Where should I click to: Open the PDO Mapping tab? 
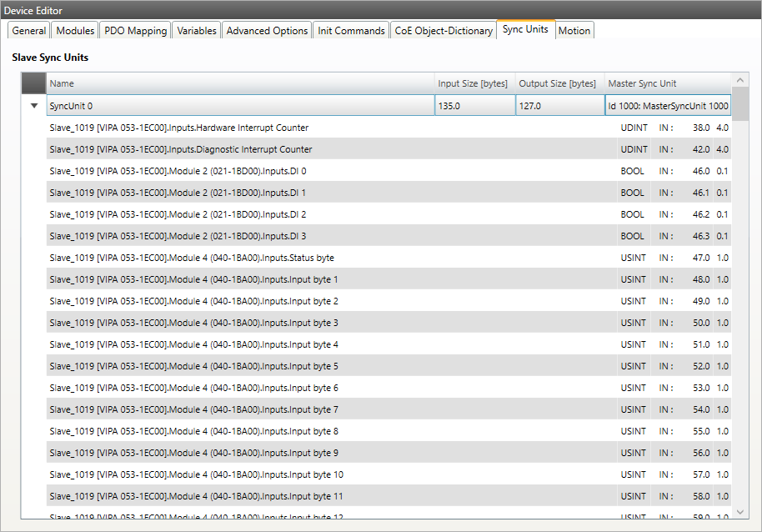(x=135, y=31)
